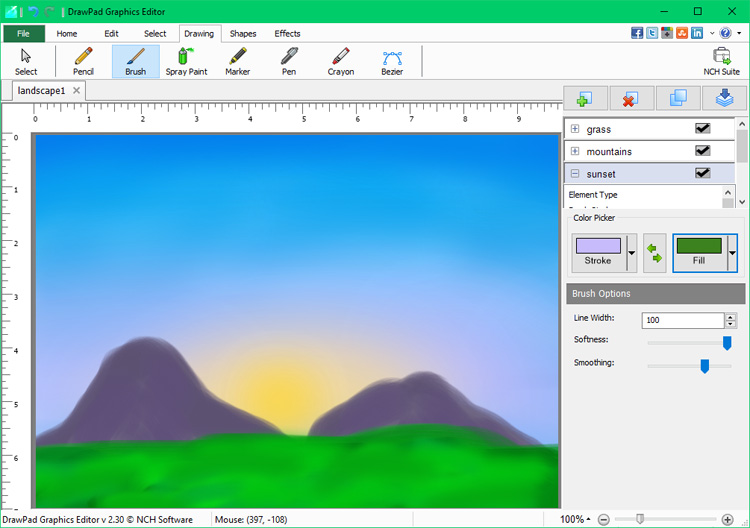Open the Stroke color dropdown arrow
The image size is (750, 528).
tap(631, 253)
